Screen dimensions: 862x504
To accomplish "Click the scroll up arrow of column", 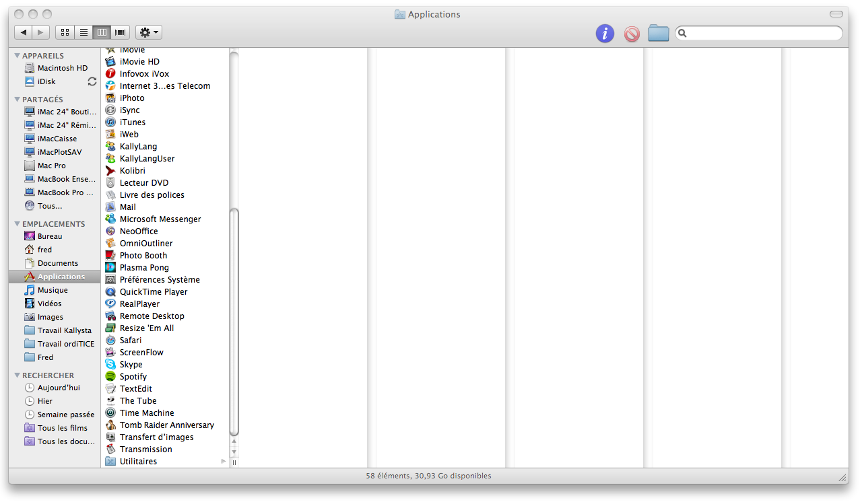I will 234,442.
